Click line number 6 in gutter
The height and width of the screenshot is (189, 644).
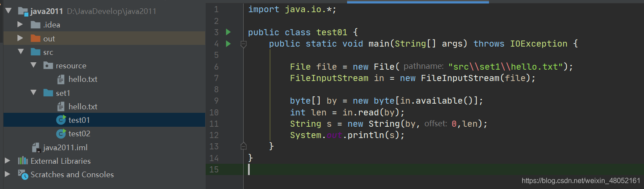pos(216,67)
